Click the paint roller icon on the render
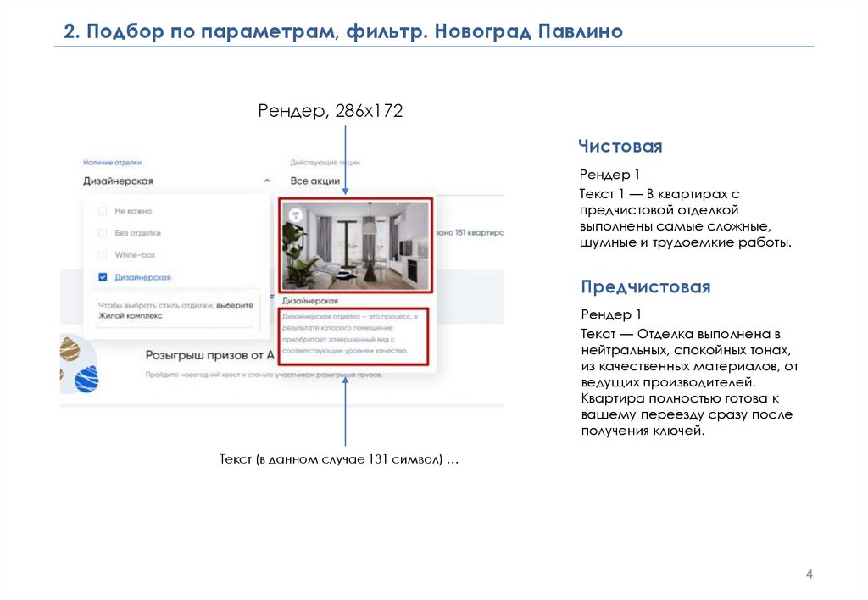The image size is (868, 600). click(x=294, y=215)
